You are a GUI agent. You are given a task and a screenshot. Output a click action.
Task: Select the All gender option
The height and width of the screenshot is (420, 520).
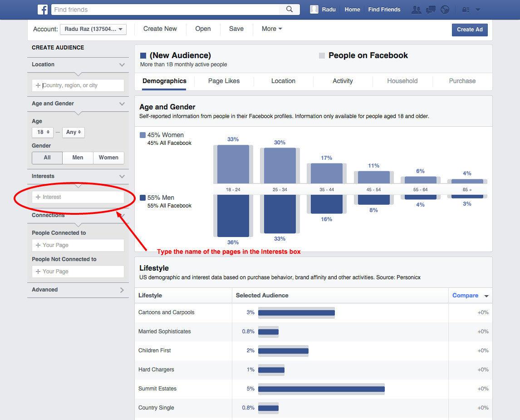[47, 158]
